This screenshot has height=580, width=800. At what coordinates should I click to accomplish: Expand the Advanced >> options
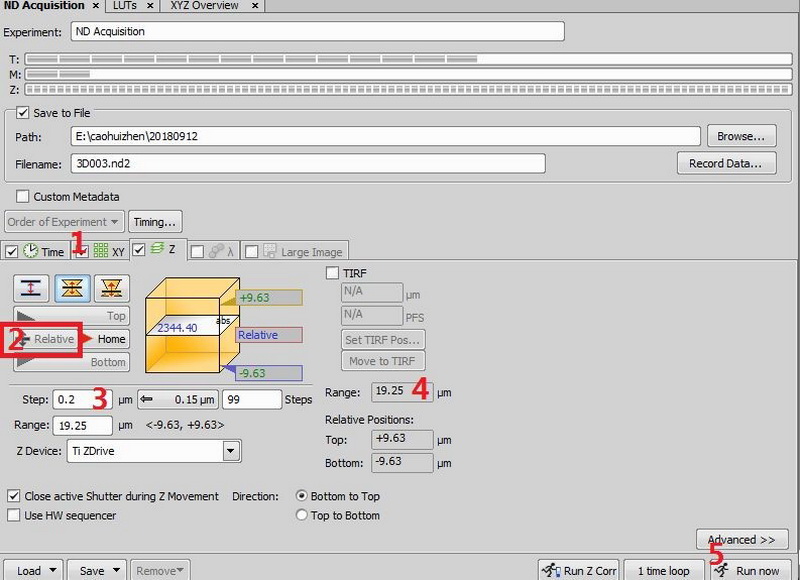742,539
